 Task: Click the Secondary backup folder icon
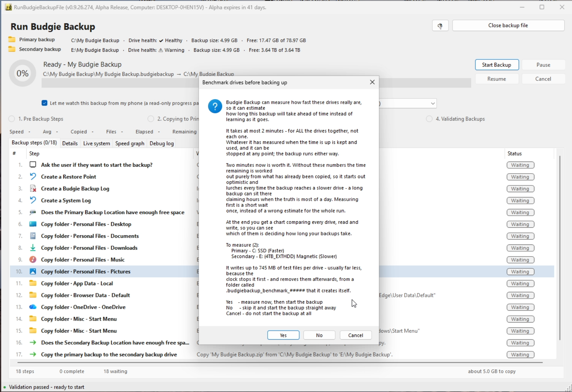pyautogui.click(x=12, y=49)
